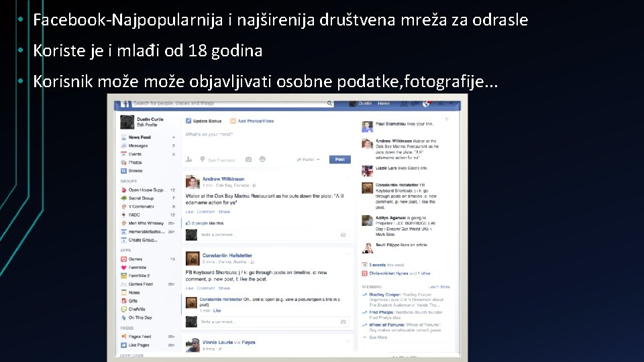This screenshot has width=644, height=362.
Task: Click the Like Pages thumbs-up icon
Action: 123,345
